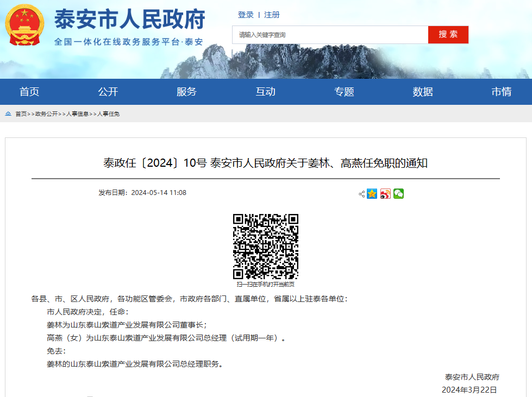Click the 注册 register link
Screen dimensions: 532x397
click(272, 15)
